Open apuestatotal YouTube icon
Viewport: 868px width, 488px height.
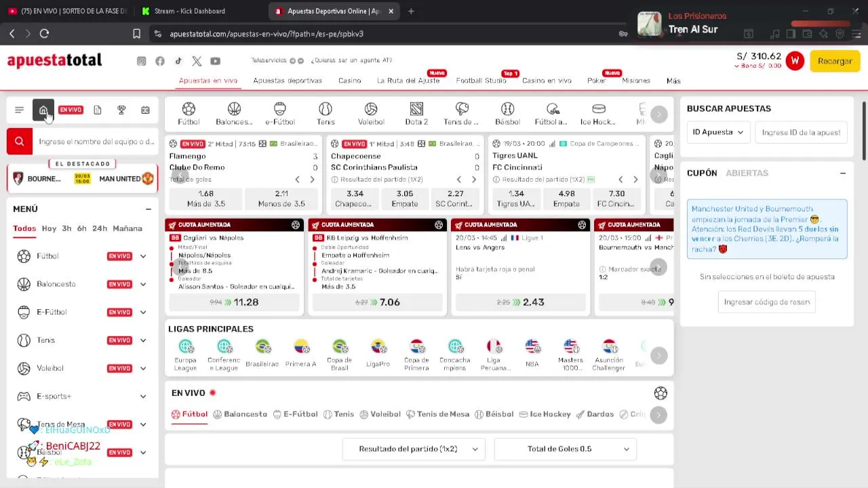click(215, 61)
